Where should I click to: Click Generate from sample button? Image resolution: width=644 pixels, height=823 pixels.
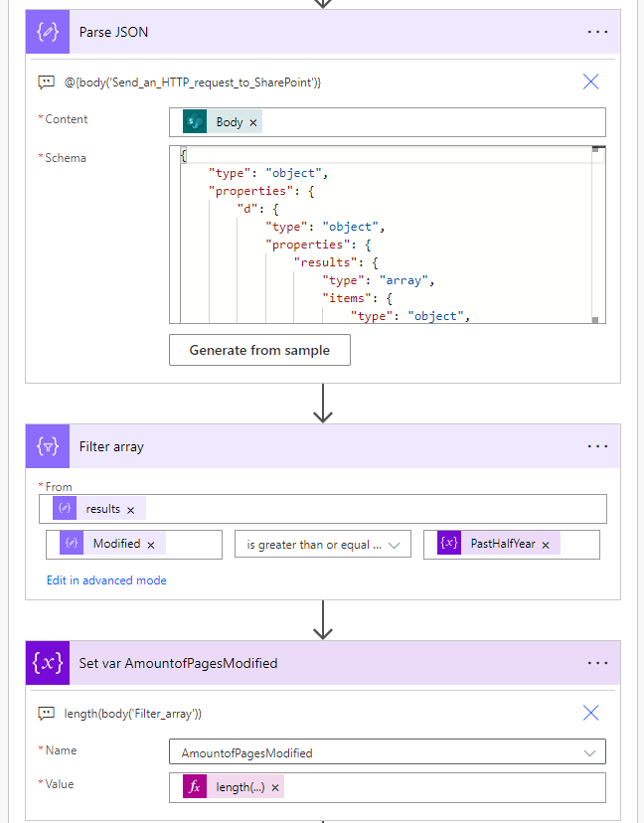point(259,350)
